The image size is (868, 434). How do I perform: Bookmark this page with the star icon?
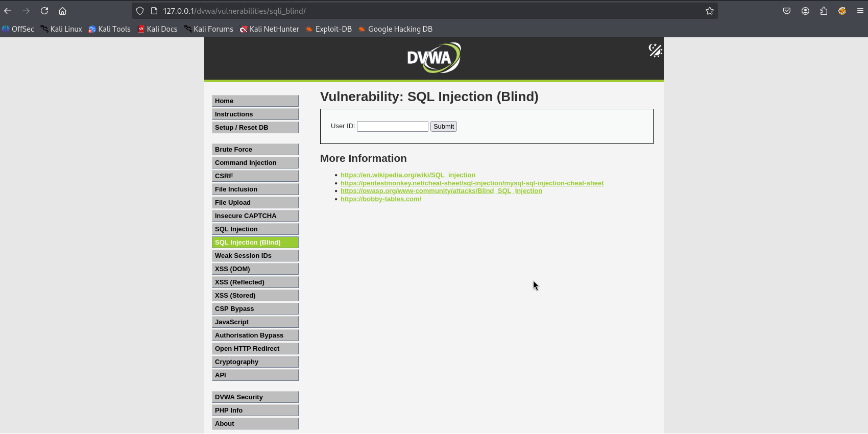coord(710,11)
